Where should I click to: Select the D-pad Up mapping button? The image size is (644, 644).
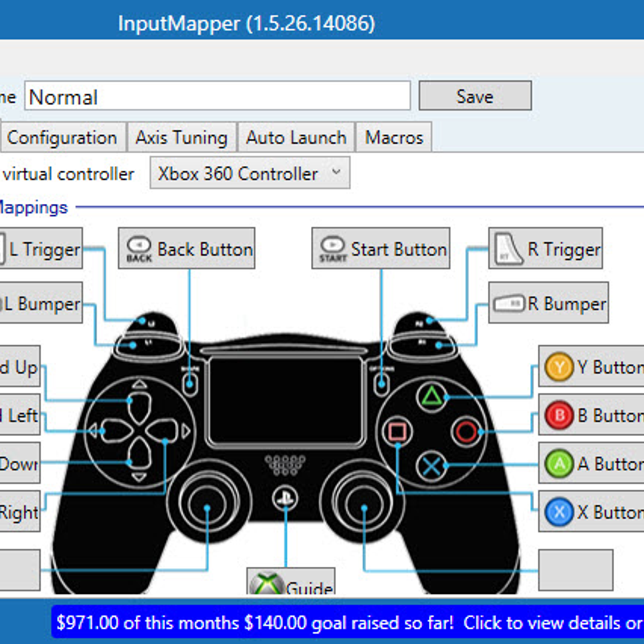(20, 367)
